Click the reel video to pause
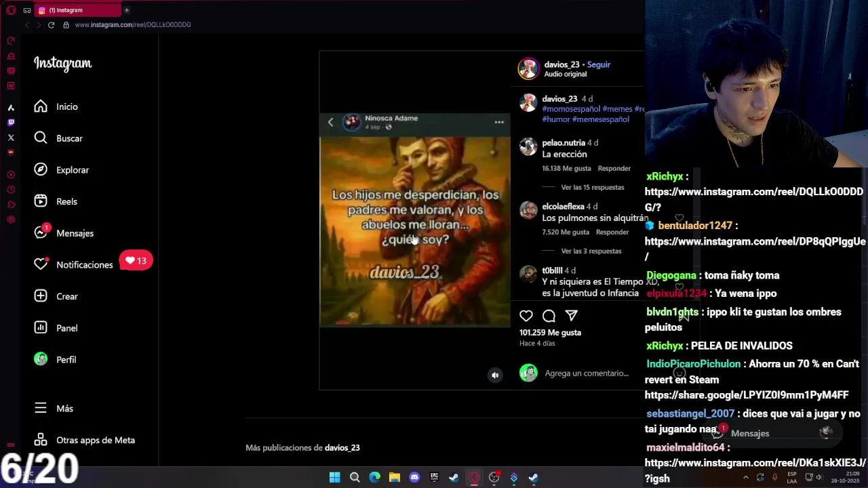 415,220
